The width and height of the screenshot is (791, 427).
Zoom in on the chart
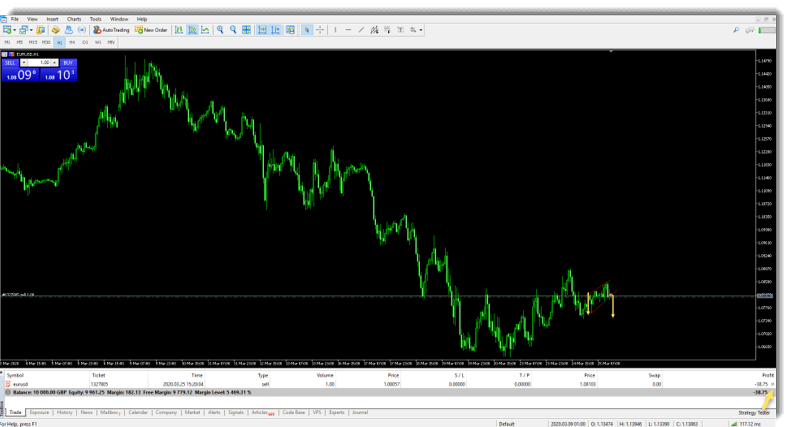pos(221,30)
